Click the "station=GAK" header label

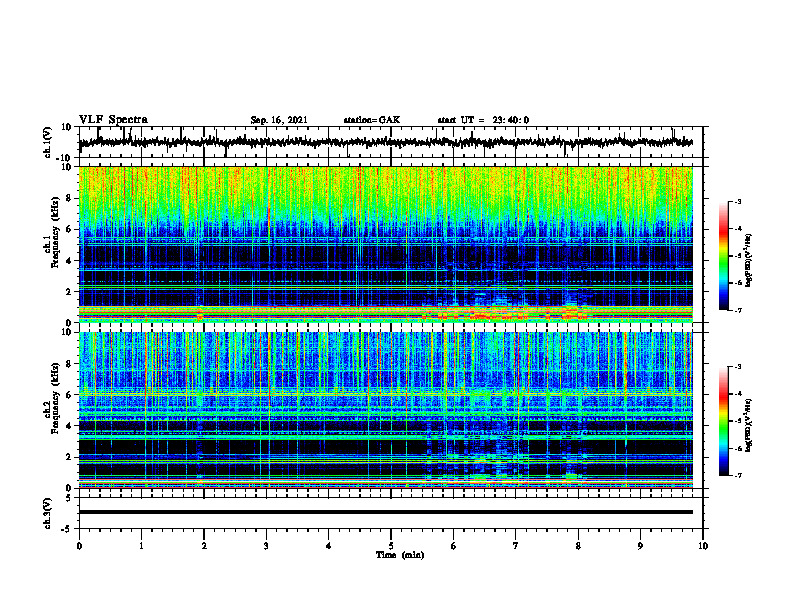(x=372, y=120)
